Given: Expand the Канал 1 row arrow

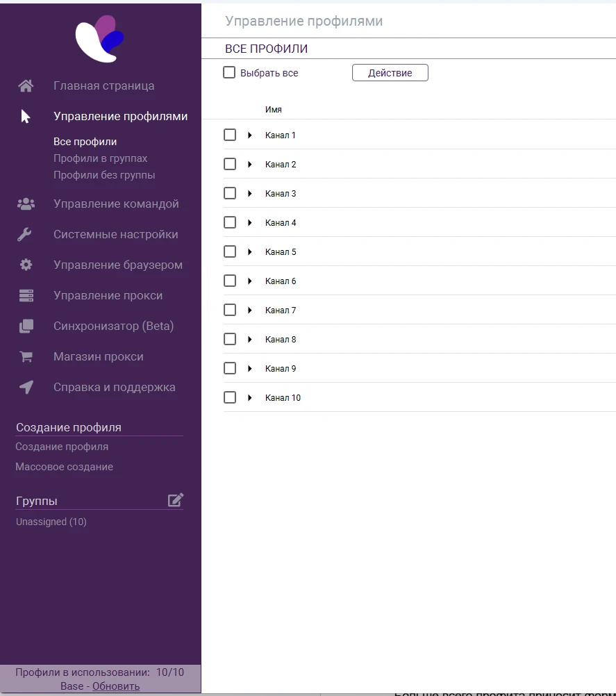Looking at the screenshot, I should [x=250, y=135].
